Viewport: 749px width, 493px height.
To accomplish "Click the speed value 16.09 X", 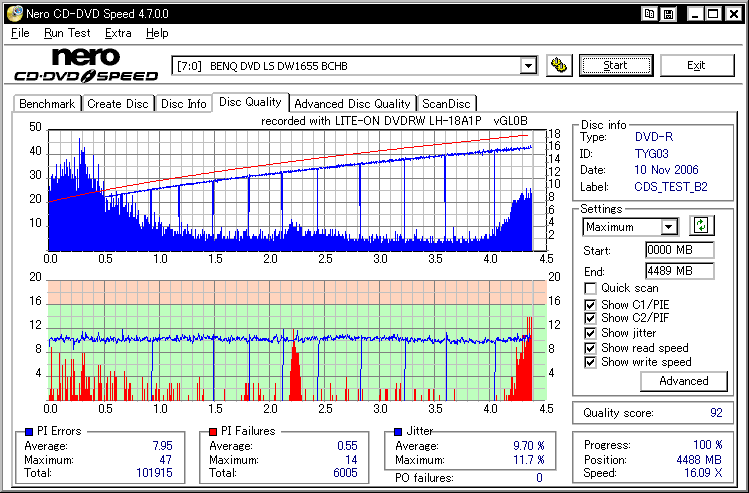I will [703, 473].
